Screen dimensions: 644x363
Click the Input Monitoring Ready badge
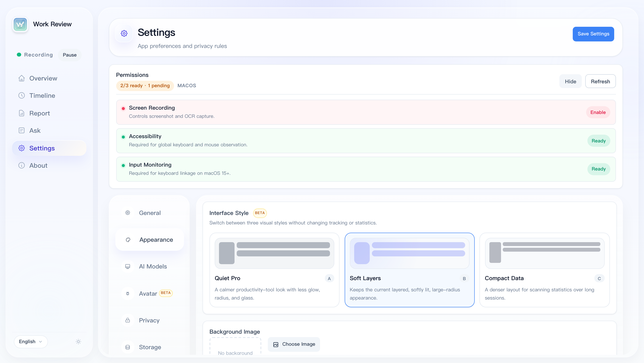[598, 169]
